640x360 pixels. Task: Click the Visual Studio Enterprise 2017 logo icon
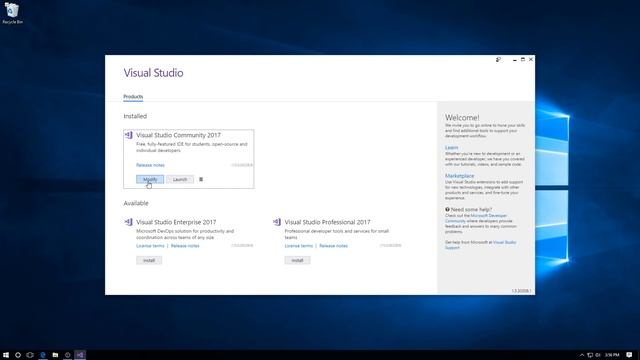coord(129,222)
